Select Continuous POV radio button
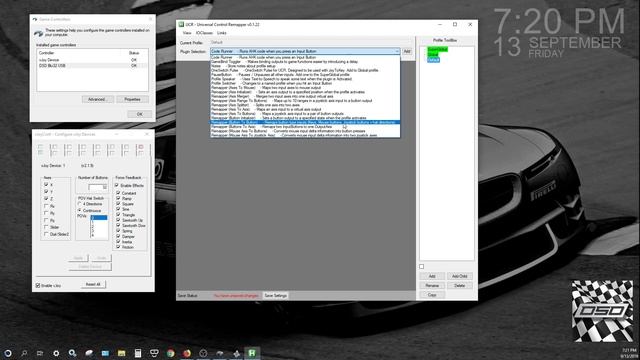The height and width of the screenshot is (360, 640). 80,211
